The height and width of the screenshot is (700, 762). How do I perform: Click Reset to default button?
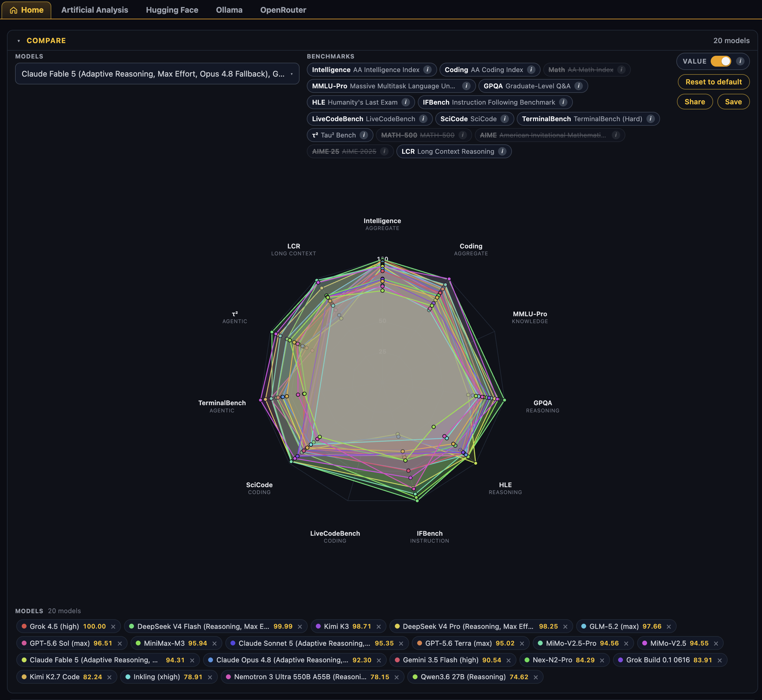click(x=713, y=82)
